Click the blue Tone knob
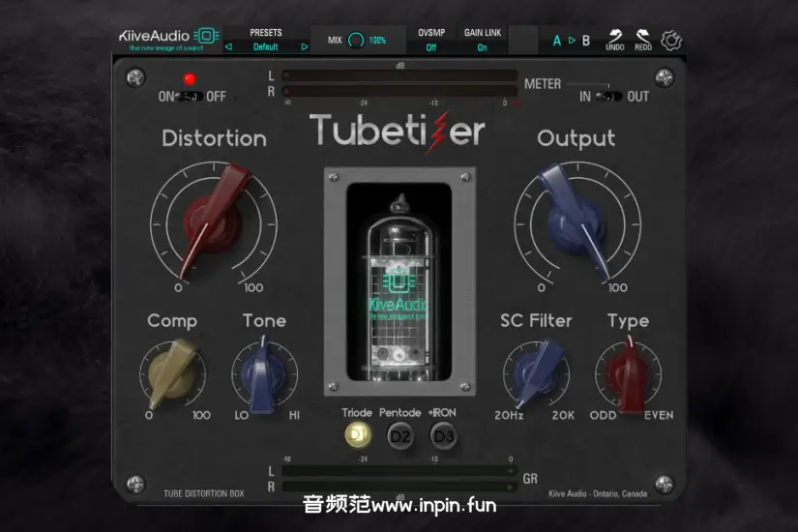 [x=264, y=374]
